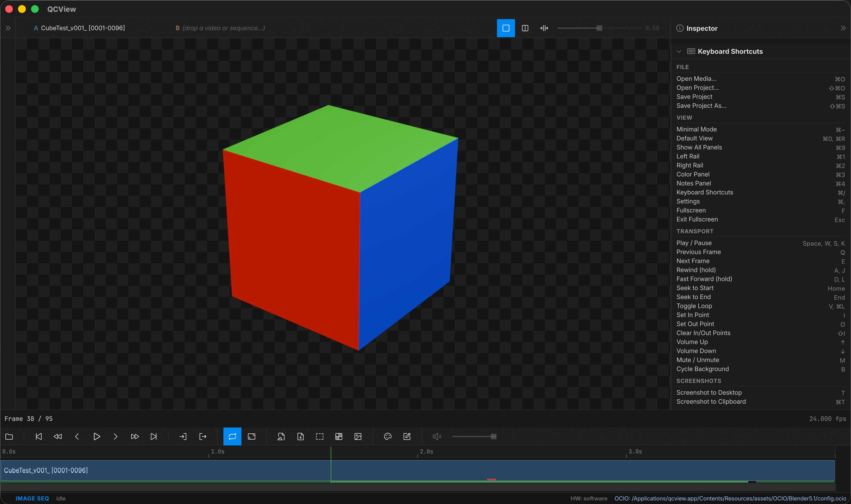Adjust the volume slider

point(474,436)
